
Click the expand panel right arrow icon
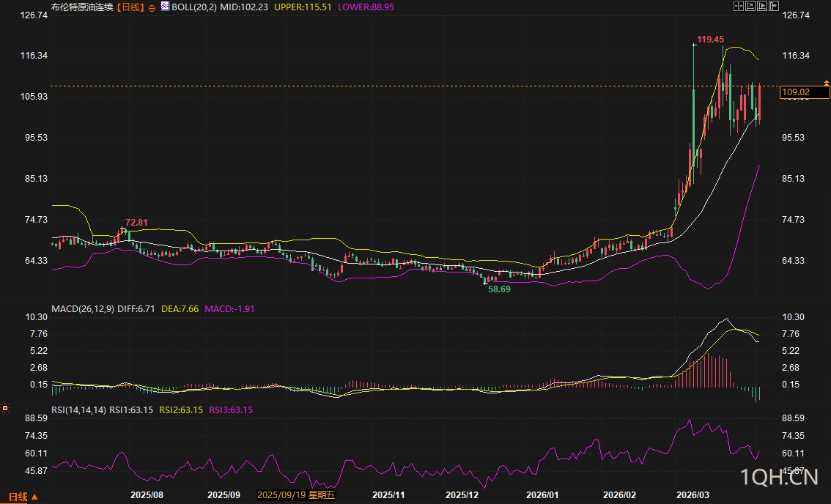[773, 6]
